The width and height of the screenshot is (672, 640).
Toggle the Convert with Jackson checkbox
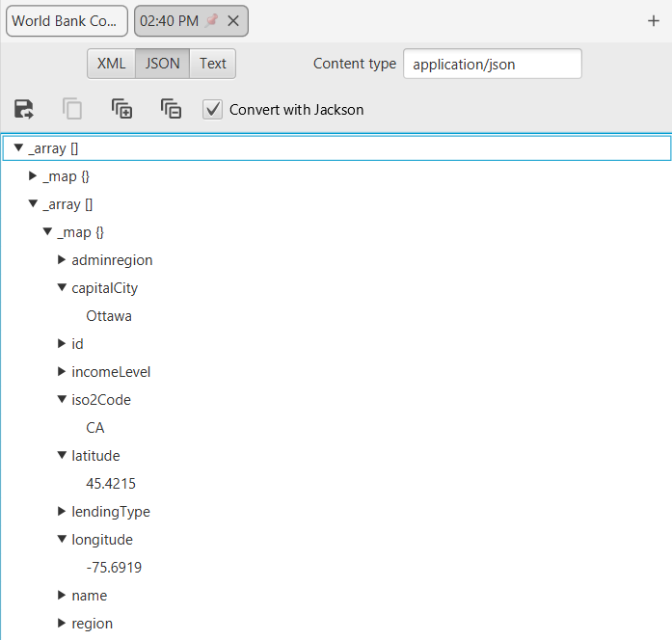pos(212,110)
